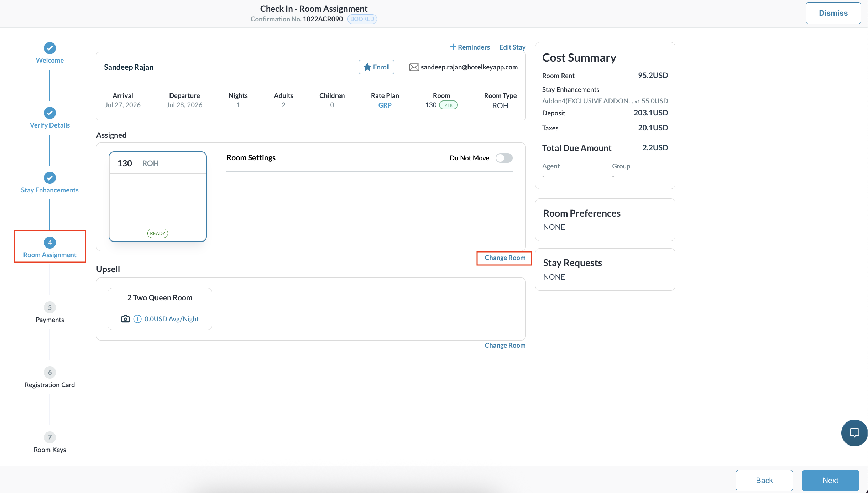Click the Room Preferences heading

[582, 213]
